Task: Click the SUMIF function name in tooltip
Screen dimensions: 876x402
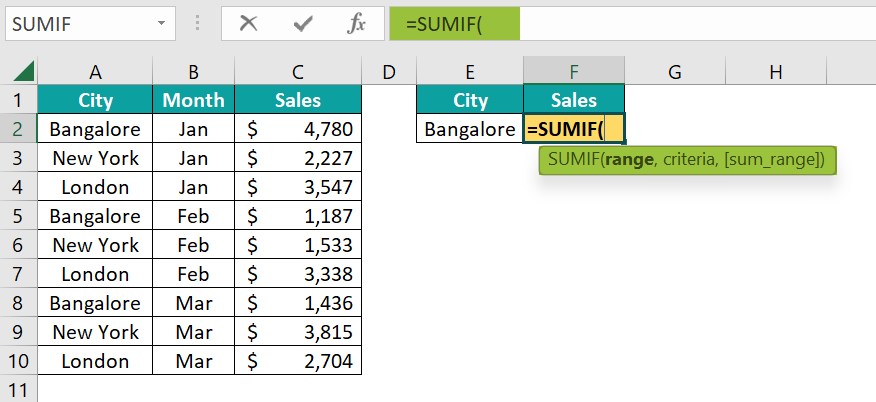Action: pos(574,160)
